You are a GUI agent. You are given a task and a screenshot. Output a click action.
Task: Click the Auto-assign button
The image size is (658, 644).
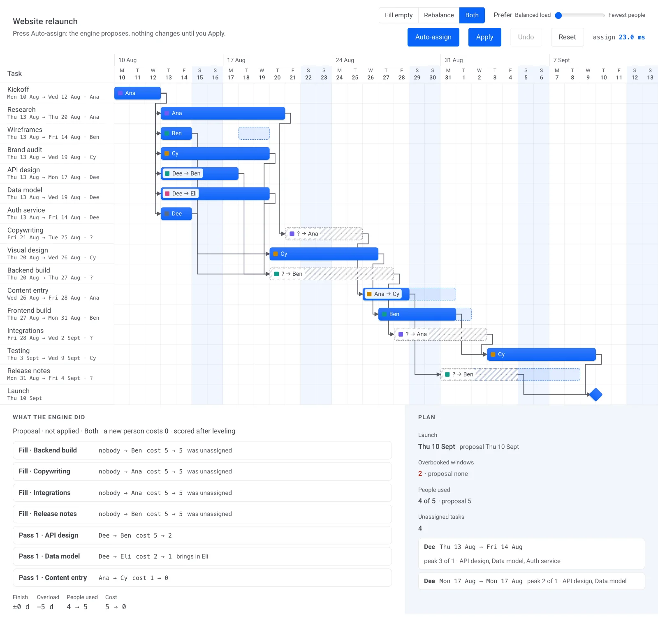click(433, 37)
